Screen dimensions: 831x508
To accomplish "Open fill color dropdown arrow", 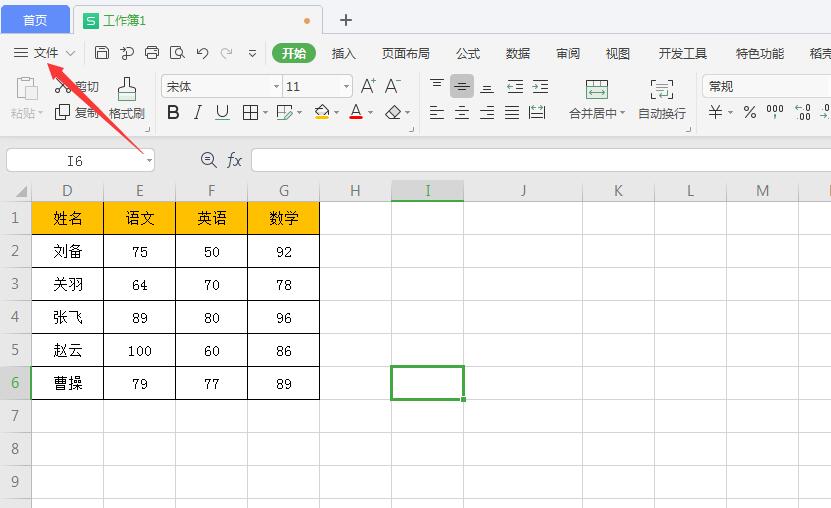I will coord(337,112).
